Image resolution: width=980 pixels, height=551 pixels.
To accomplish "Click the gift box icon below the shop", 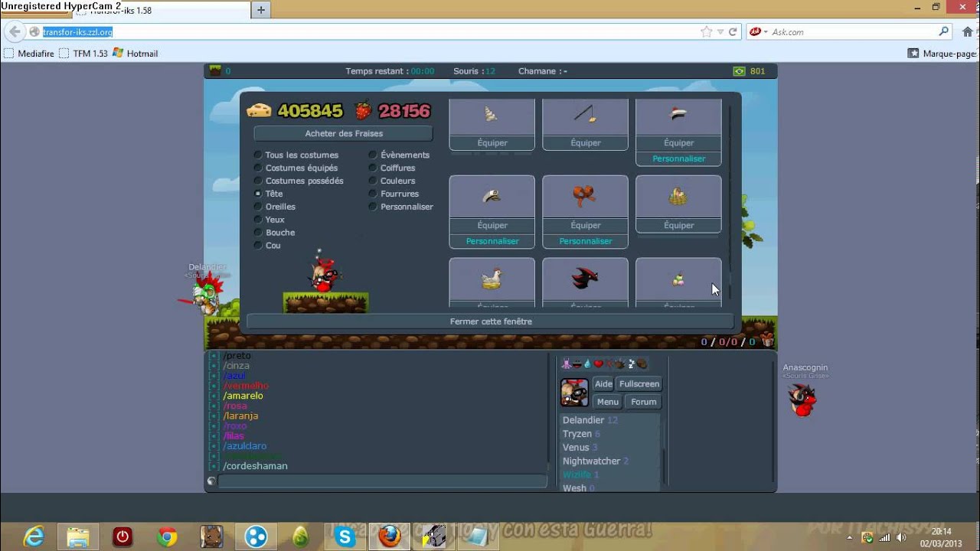I will (x=767, y=341).
